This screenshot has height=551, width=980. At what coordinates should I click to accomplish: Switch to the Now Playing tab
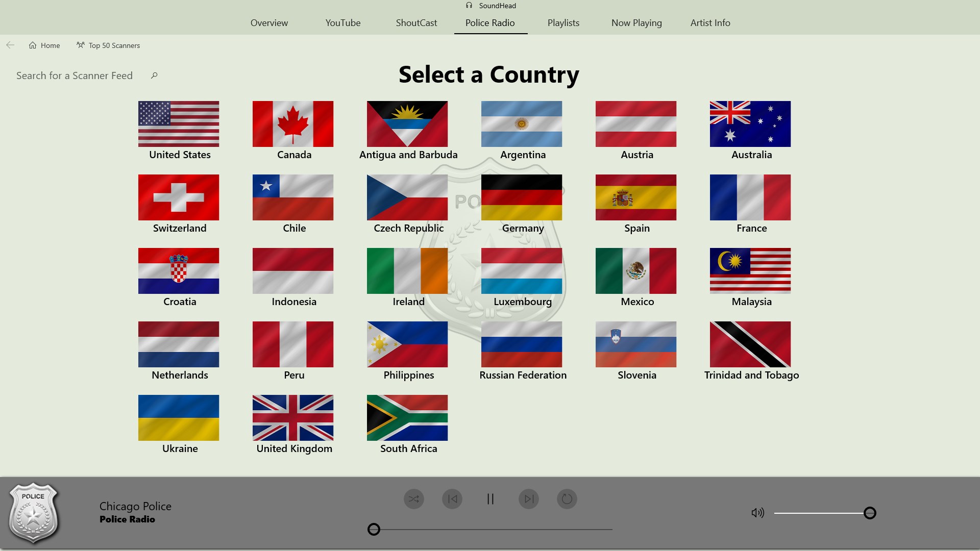point(636,23)
